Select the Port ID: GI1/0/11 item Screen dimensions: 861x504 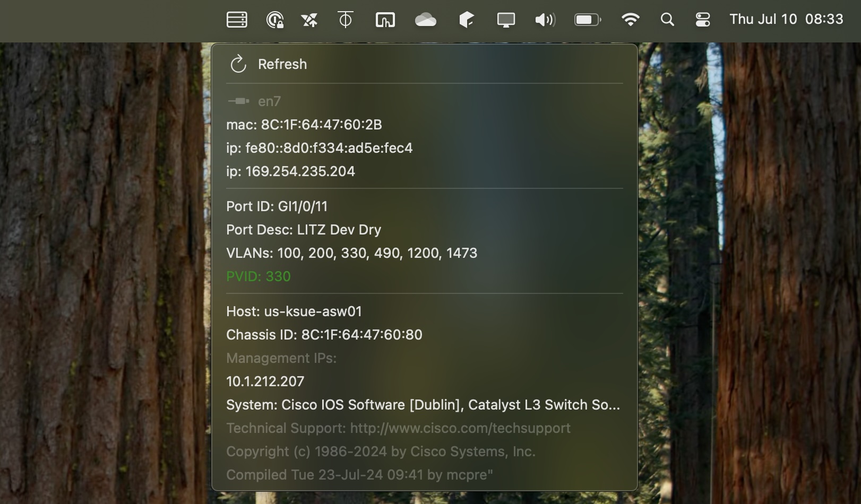tap(425, 206)
